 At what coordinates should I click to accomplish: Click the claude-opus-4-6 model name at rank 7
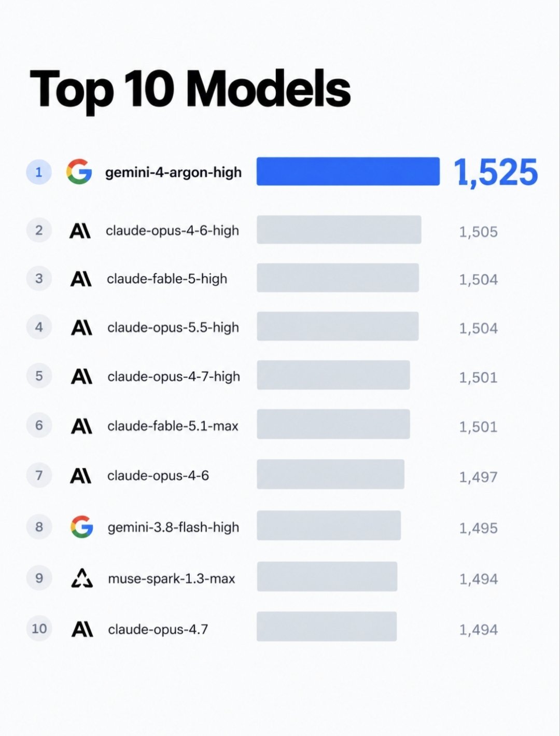pyautogui.click(x=158, y=476)
